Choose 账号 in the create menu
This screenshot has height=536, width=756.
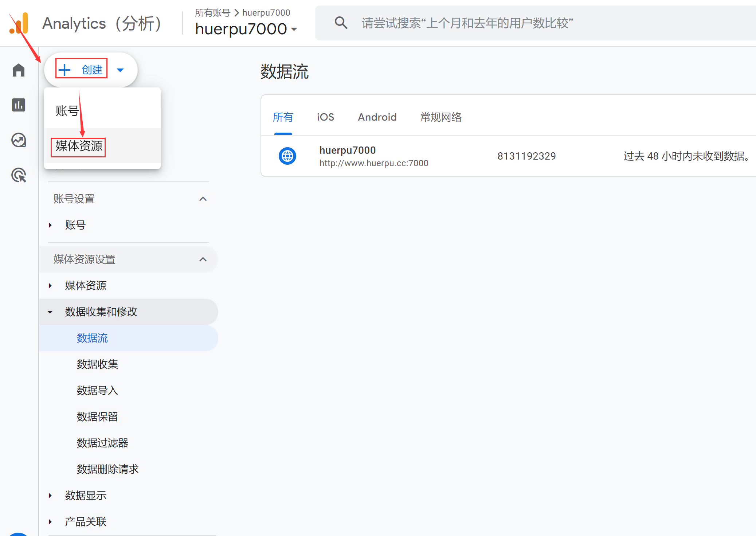(102, 110)
